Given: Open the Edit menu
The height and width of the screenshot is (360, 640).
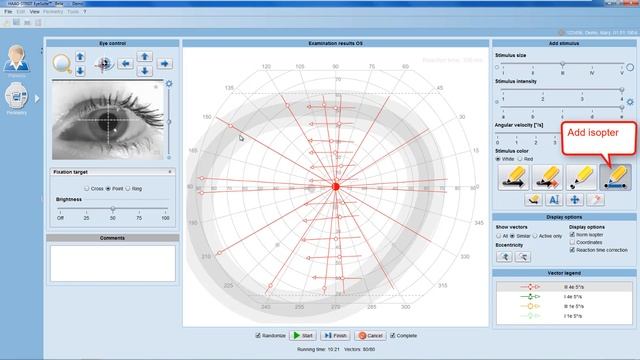Looking at the screenshot, I should (x=21, y=12).
